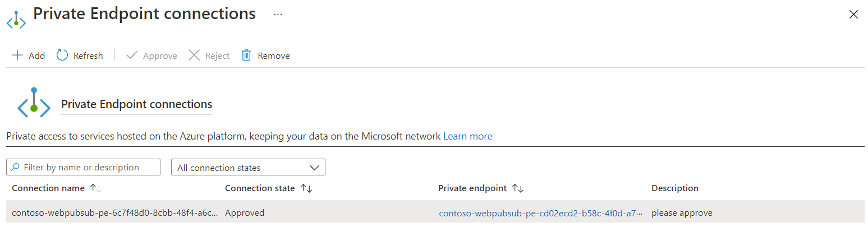Click the Remove button label

274,56
